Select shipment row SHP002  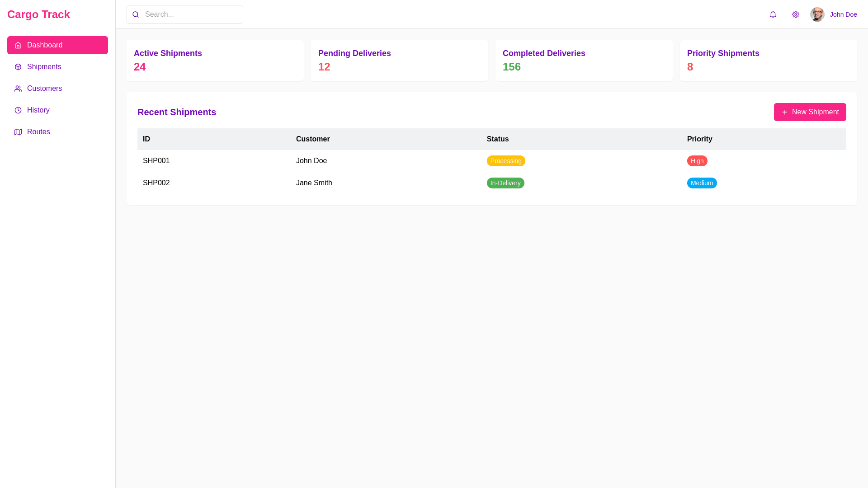coord(156,183)
